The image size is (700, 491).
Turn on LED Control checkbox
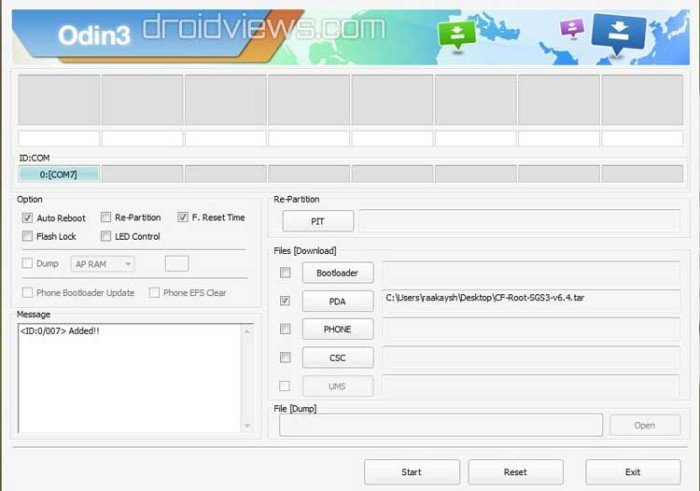coord(106,236)
